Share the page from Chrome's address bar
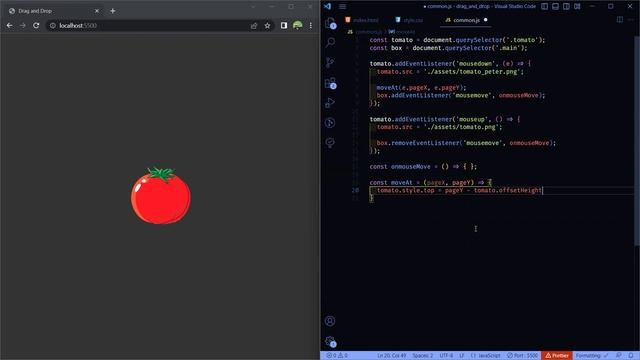 [x=254, y=25]
